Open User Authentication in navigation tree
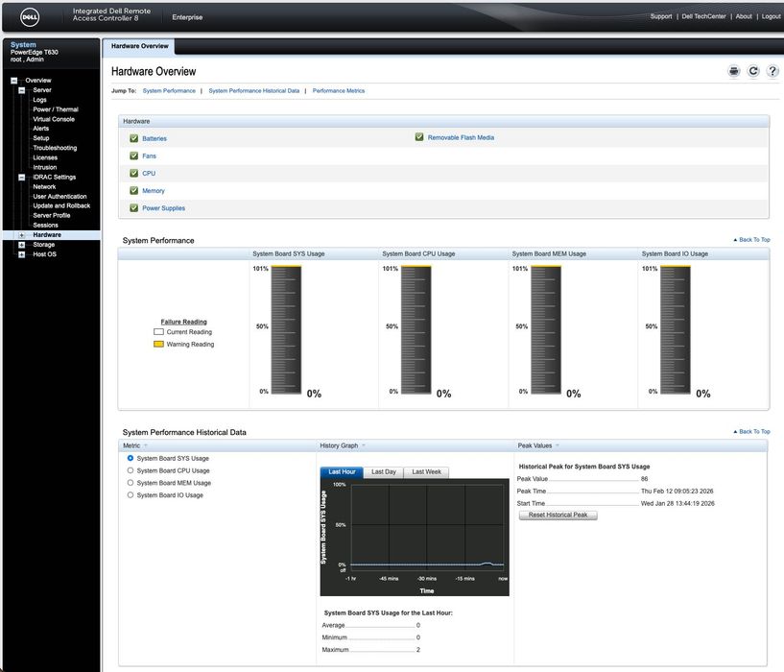 [59, 197]
